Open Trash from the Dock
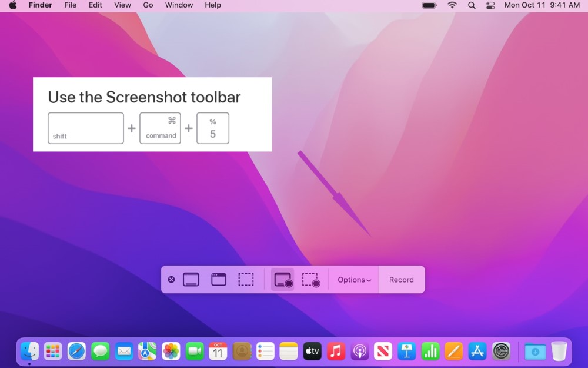 [559, 352]
